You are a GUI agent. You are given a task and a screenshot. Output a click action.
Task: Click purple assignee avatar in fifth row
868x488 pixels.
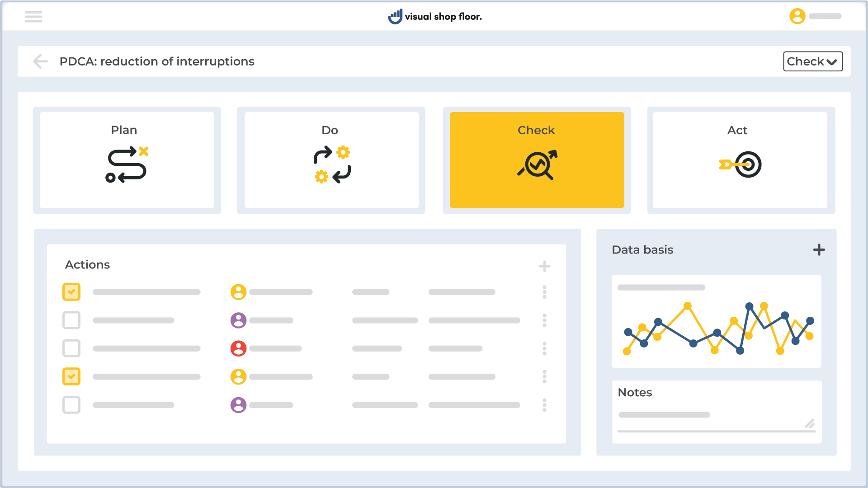pos(238,405)
